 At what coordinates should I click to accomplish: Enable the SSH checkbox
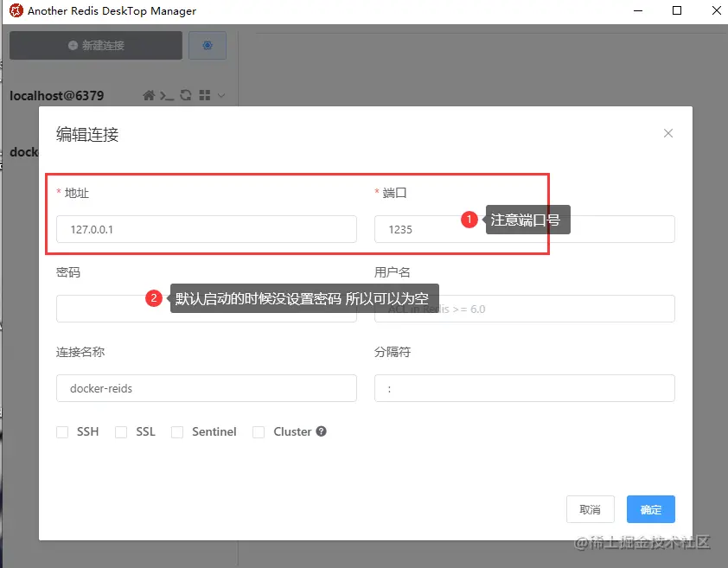coord(62,432)
